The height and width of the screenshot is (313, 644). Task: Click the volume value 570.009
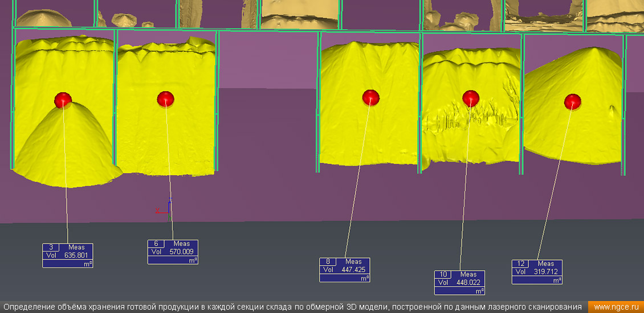tap(181, 252)
